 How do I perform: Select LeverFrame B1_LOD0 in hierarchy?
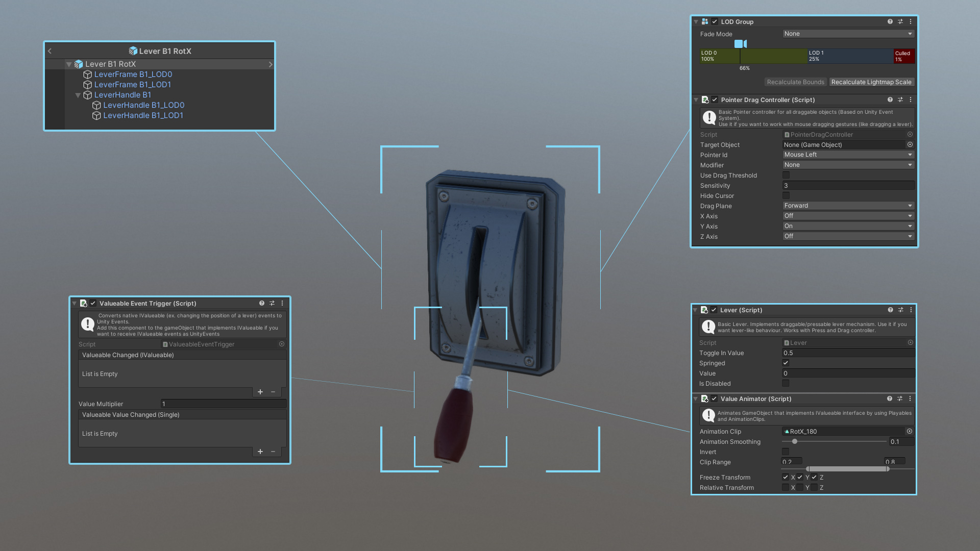pos(133,74)
